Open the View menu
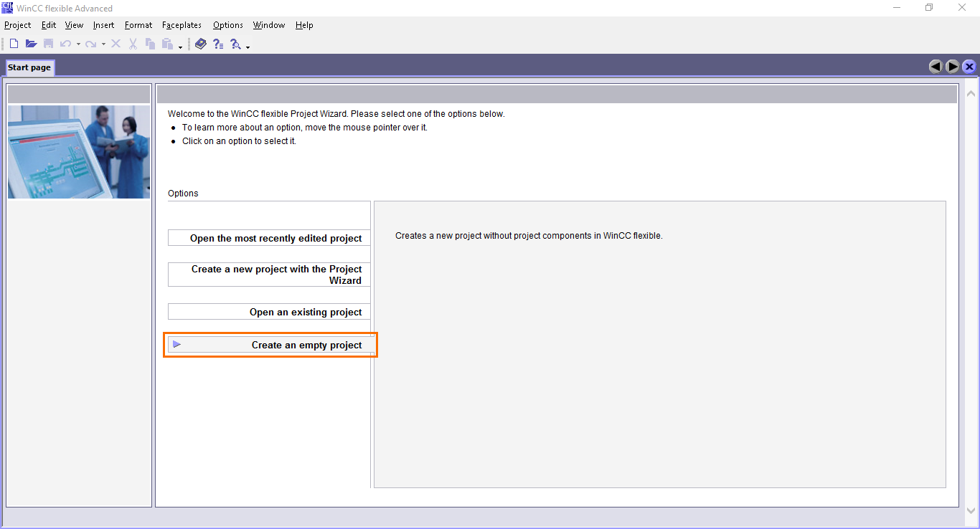The height and width of the screenshot is (529, 980). tap(74, 25)
